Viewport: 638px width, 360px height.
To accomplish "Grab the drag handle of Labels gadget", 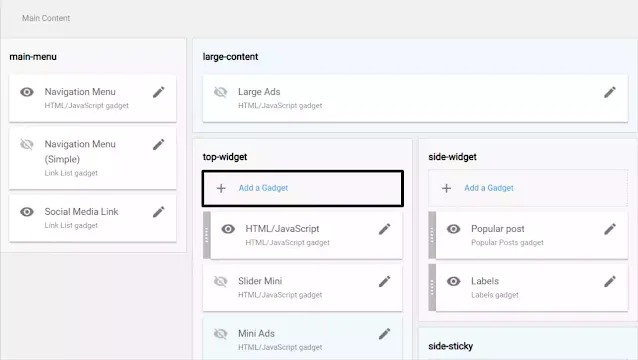I will point(432,288).
